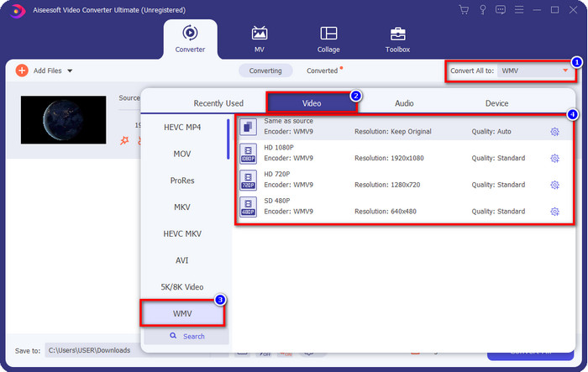Click the orange plus Add Files icon
The image size is (588, 372).
[22, 71]
